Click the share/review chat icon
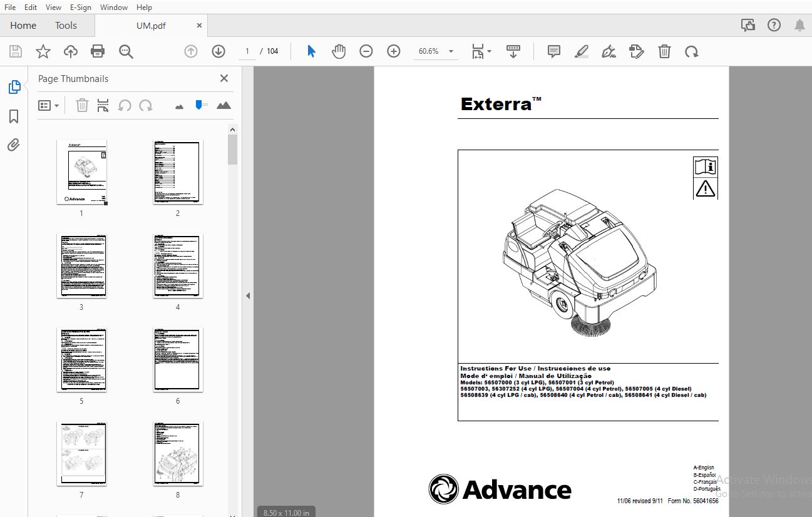812x517 pixels. pyautogui.click(x=748, y=25)
